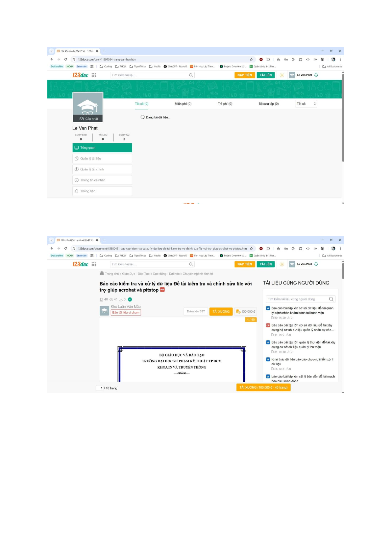
Task: Open the tab search chevron in the profile window
Action: pyautogui.click(x=51, y=51)
